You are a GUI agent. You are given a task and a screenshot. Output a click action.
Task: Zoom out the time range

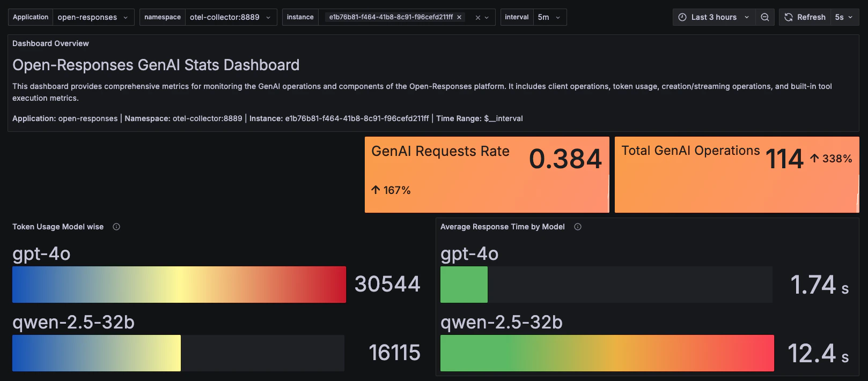point(765,17)
